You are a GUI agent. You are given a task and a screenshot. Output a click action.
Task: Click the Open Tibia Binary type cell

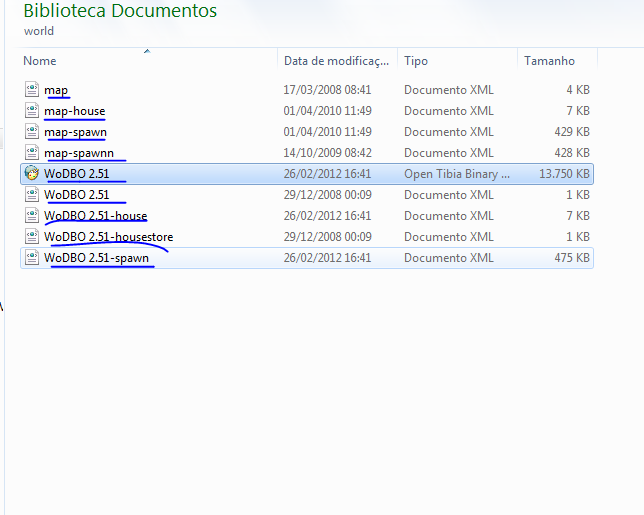pyautogui.click(x=457, y=174)
